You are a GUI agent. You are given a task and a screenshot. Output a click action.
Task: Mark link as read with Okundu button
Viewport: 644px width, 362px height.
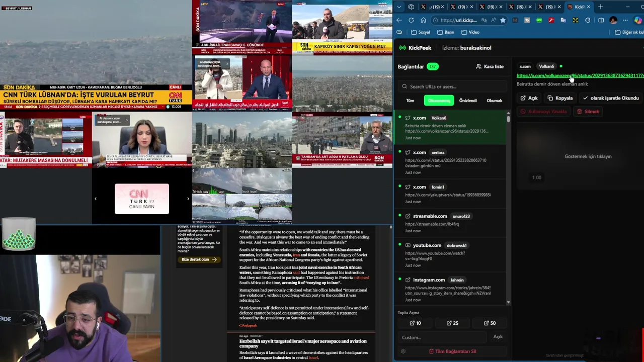point(611,98)
